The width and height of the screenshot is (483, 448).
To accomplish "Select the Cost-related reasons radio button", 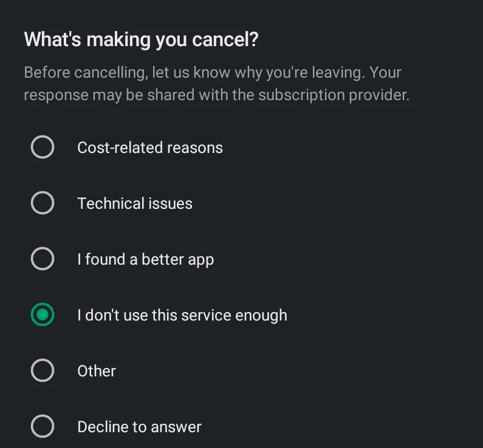I will click(x=43, y=148).
